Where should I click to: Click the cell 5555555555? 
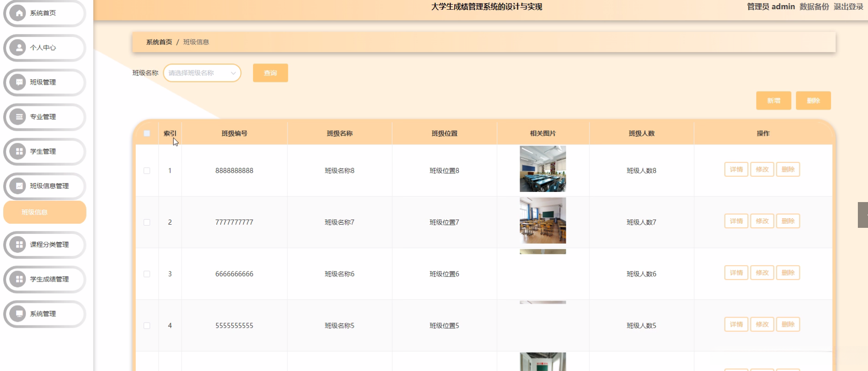point(235,325)
